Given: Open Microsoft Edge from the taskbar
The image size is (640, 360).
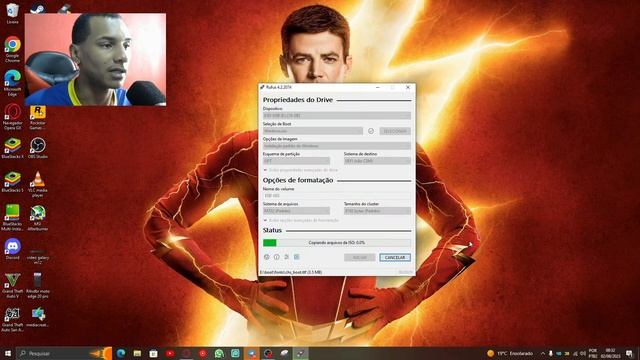Looking at the screenshot, I should (121, 353).
